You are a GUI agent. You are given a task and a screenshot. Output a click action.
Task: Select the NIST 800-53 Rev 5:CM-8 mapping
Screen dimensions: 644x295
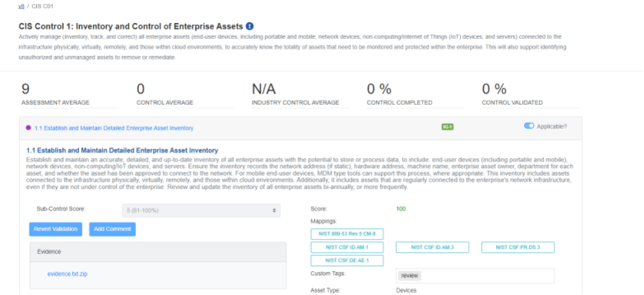coord(347,234)
